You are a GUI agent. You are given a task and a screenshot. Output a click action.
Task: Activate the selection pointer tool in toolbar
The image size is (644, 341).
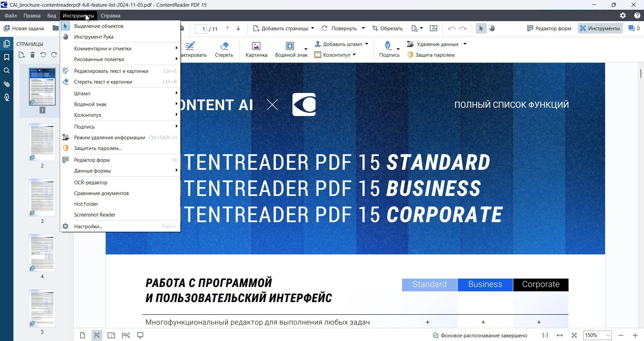coord(481,29)
